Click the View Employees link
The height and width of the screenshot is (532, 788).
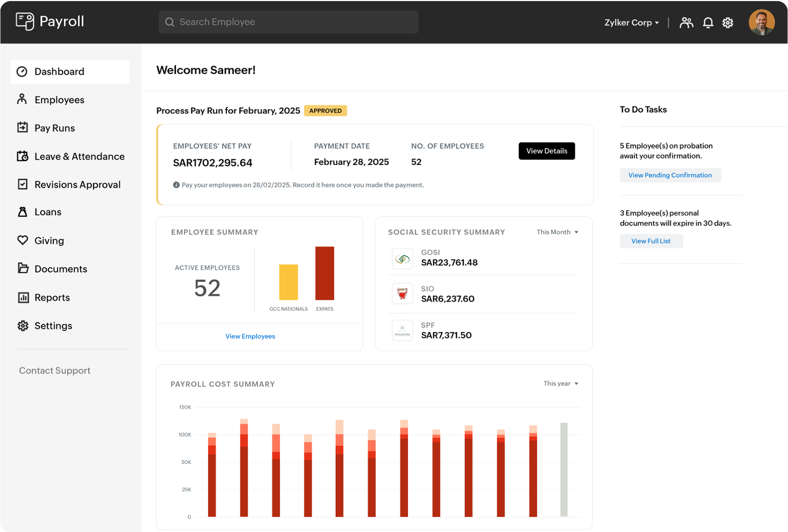point(250,336)
